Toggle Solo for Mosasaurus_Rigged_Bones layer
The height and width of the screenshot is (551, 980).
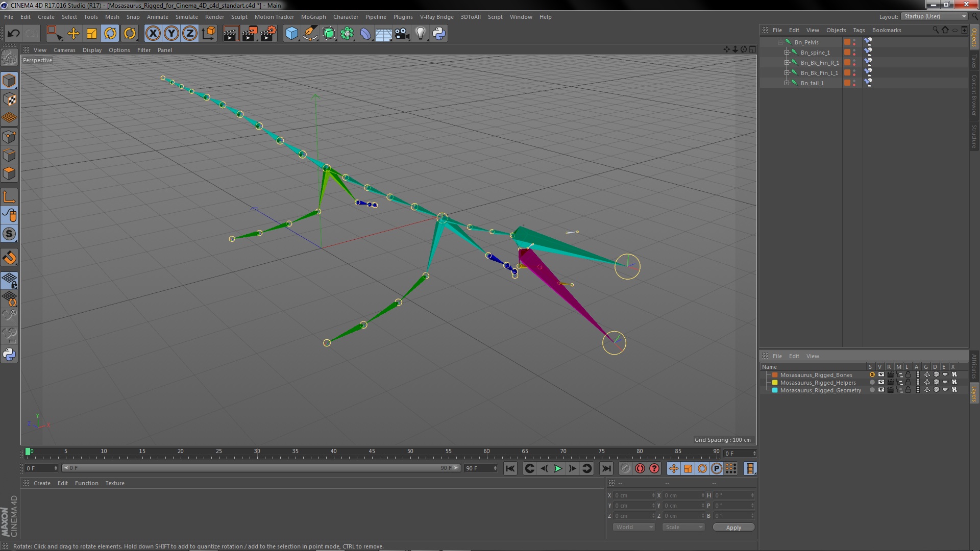(872, 375)
